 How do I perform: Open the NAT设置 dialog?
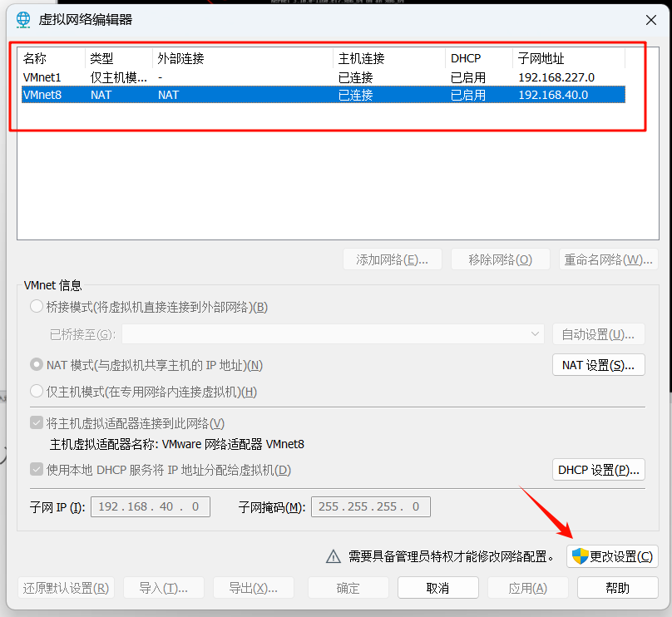[x=598, y=364]
